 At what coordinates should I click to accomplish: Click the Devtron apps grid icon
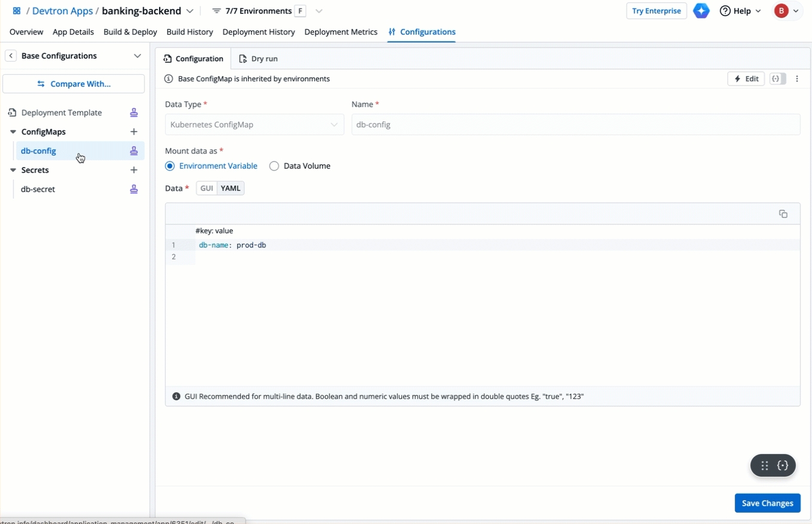point(17,11)
